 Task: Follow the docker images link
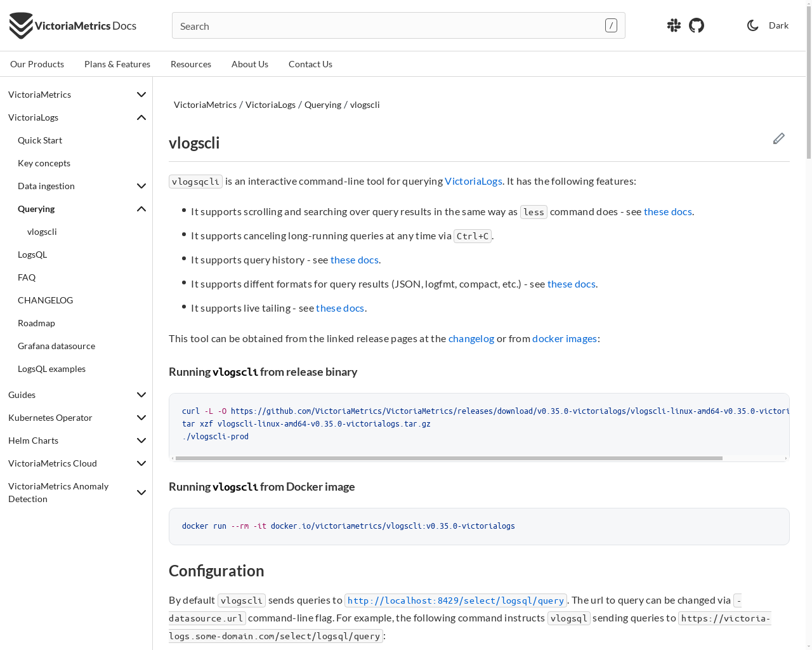(565, 338)
